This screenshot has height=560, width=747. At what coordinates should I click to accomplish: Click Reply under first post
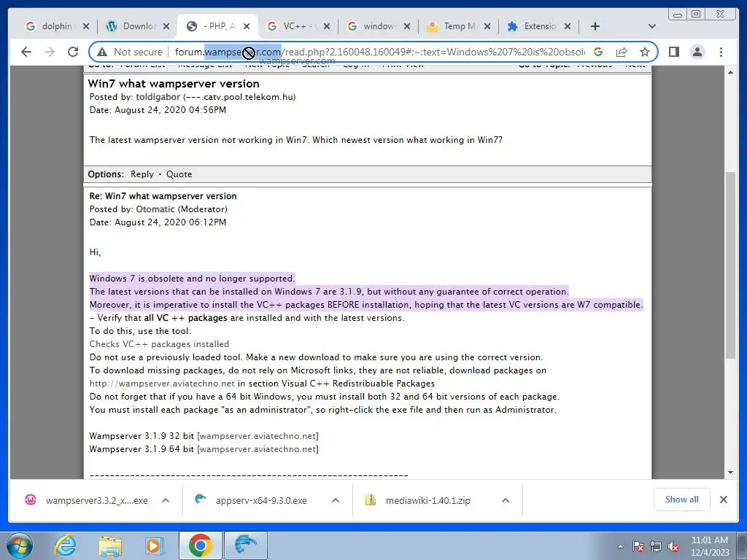coord(142,174)
